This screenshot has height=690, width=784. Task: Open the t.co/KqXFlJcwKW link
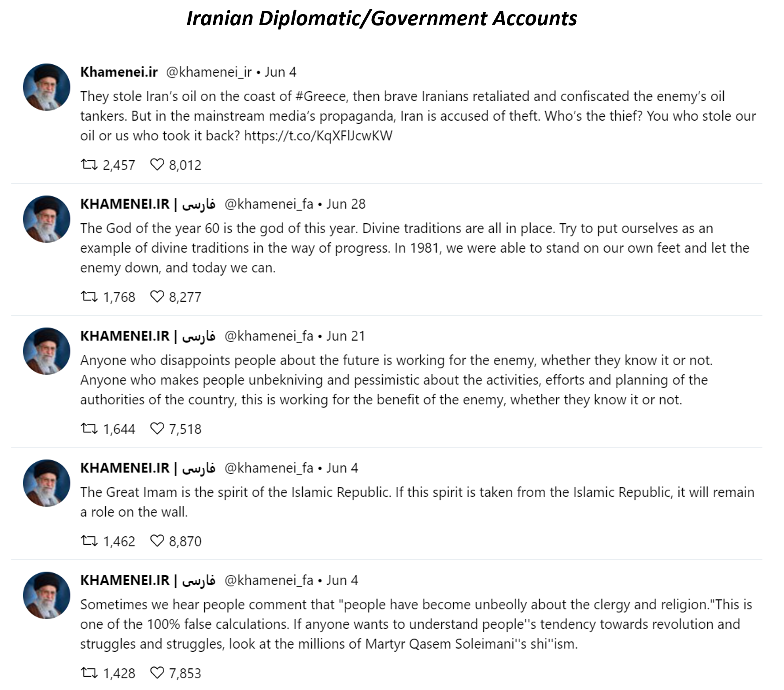(318, 136)
